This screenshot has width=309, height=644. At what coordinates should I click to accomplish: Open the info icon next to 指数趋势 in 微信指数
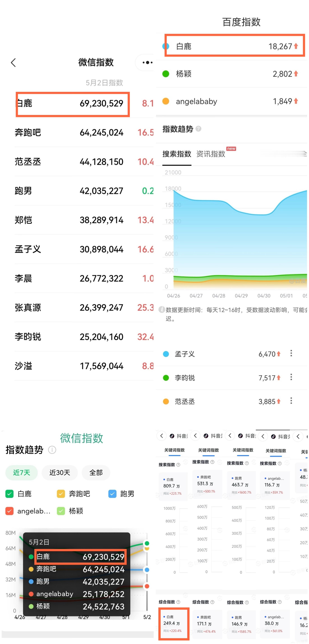click(x=52, y=450)
